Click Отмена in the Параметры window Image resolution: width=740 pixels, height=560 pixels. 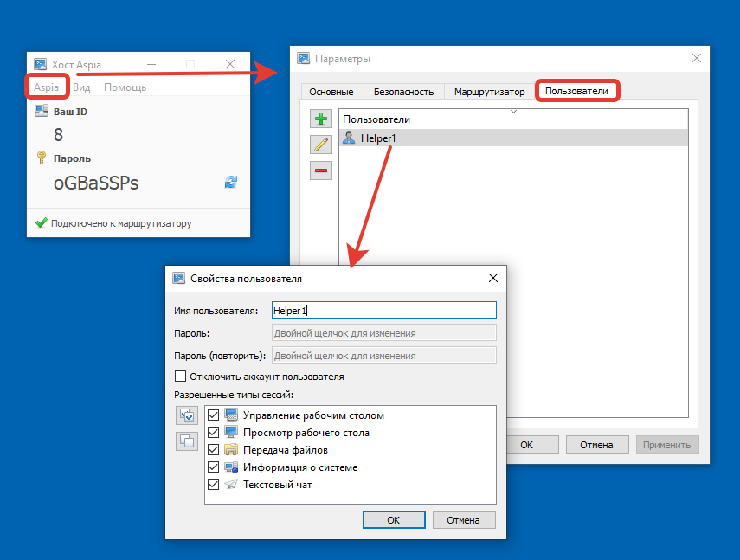point(596,445)
